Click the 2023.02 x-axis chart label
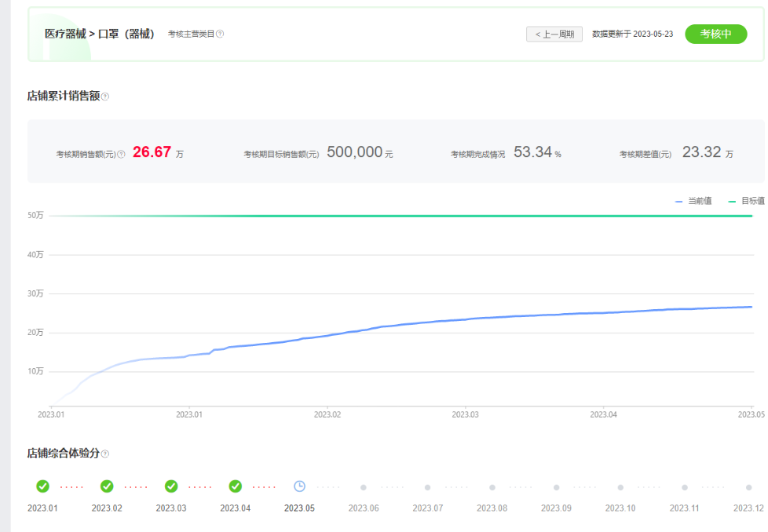 (327, 414)
